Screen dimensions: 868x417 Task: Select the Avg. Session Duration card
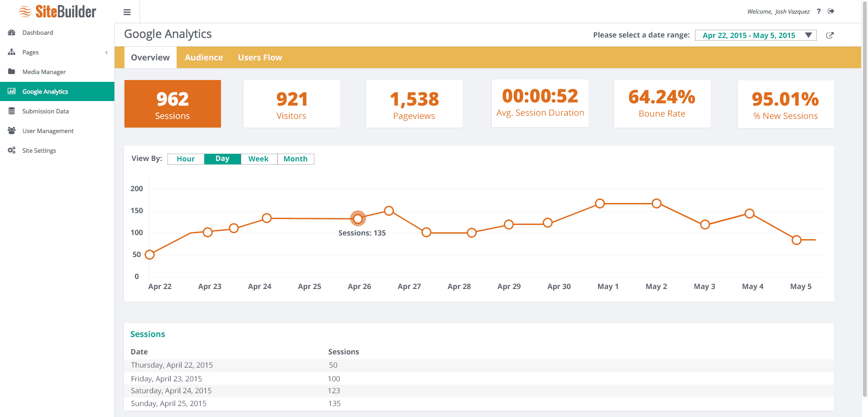540,104
